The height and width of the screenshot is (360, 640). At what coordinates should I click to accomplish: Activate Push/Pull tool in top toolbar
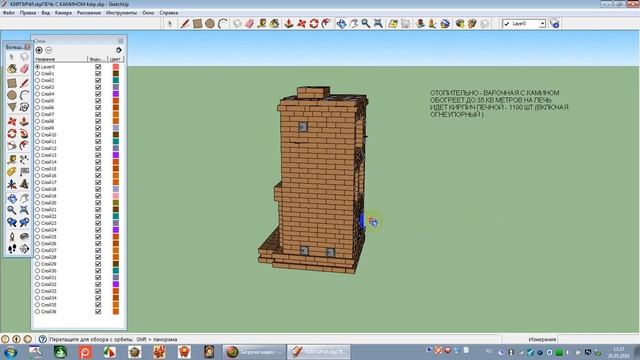289,24
